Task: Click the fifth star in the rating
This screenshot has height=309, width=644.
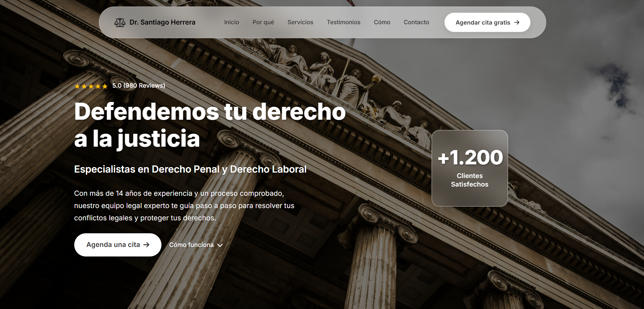Action: click(x=105, y=86)
